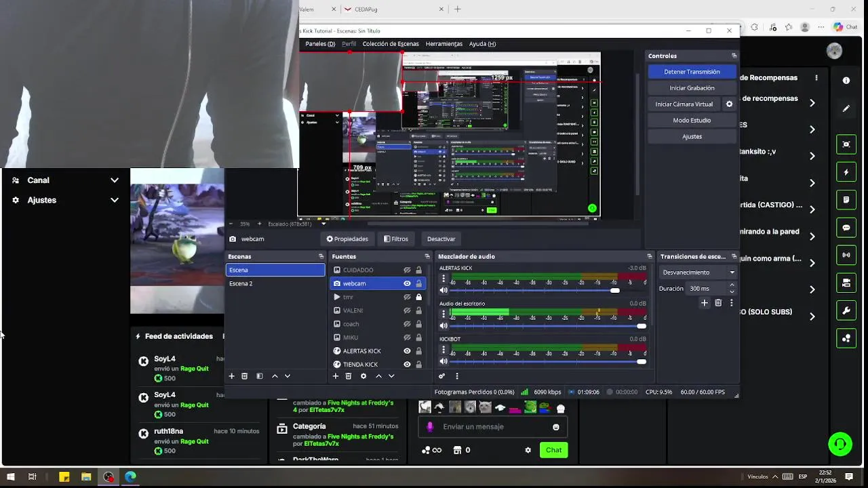Toggle lock on the webcam source

pyautogui.click(x=419, y=283)
